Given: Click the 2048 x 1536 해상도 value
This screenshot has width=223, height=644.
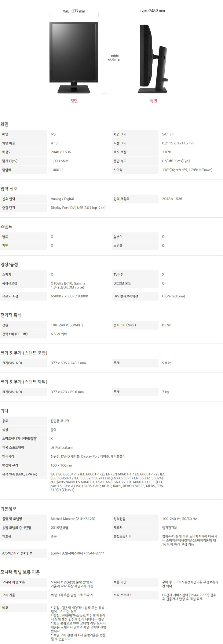Looking at the screenshot, I should tap(61, 152).
